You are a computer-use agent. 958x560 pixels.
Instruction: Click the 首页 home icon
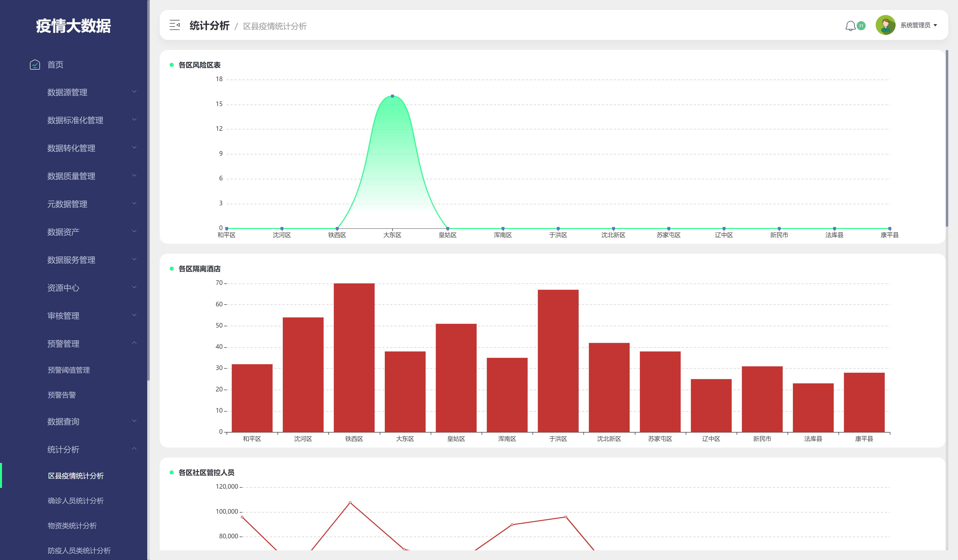(x=35, y=65)
